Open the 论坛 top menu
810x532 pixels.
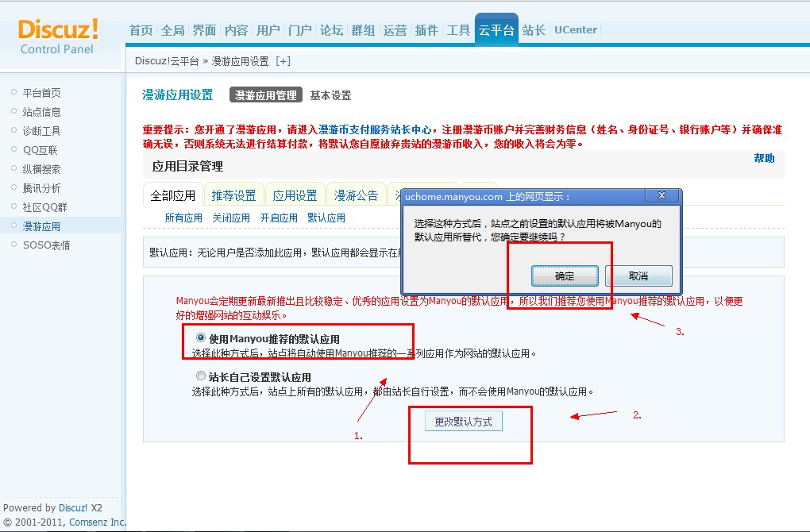tap(332, 30)
